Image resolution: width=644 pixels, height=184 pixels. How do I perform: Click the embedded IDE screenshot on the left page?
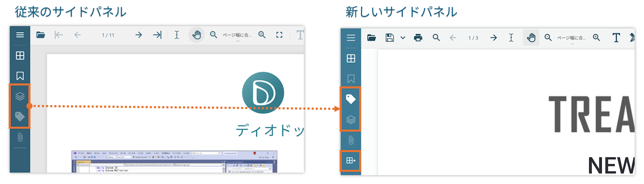174,162
